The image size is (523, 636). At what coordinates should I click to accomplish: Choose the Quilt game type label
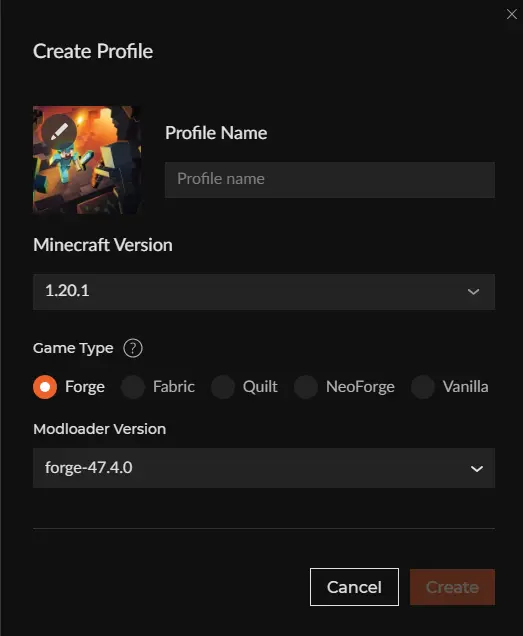click(260, 387)
